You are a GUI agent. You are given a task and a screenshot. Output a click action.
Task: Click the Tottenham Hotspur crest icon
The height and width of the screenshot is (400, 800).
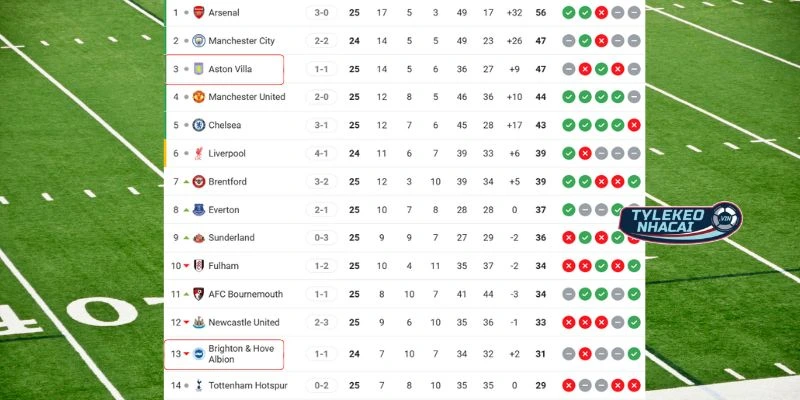coord(198,385)
